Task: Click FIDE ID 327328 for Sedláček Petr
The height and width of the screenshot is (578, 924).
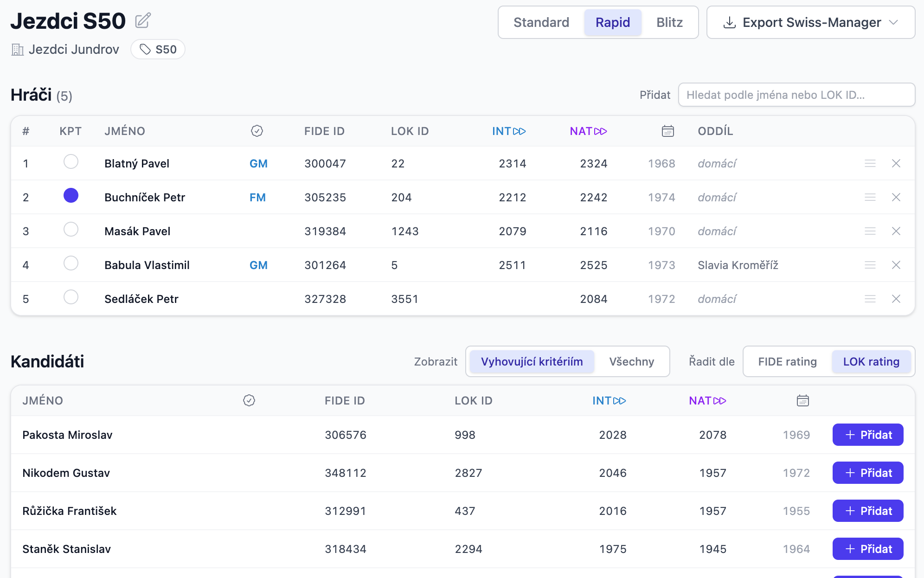Action: pyautogui.click(x=325, y=299)
